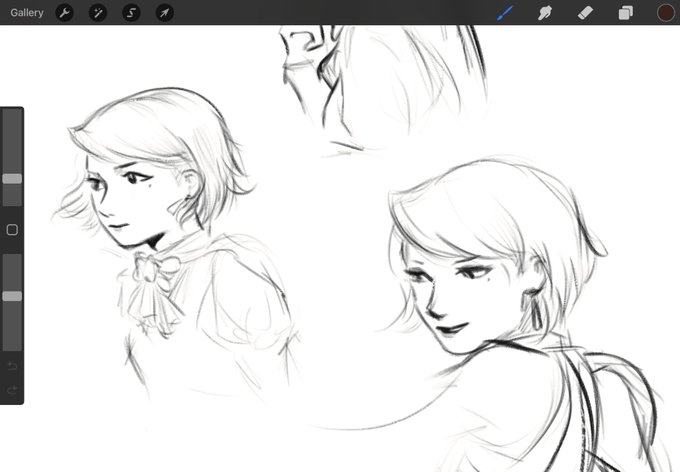Return to the Gallery
Viewport: 680px width, 472px height.
(x=27, y=13)
